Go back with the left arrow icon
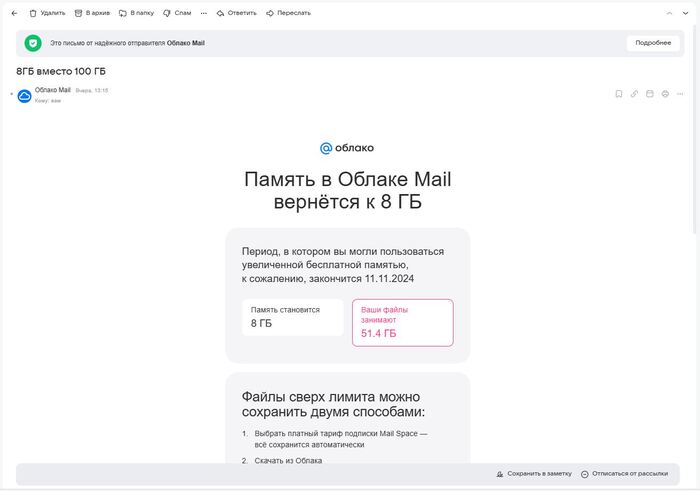This screenshot has width=700, height=491. point(14,13)
